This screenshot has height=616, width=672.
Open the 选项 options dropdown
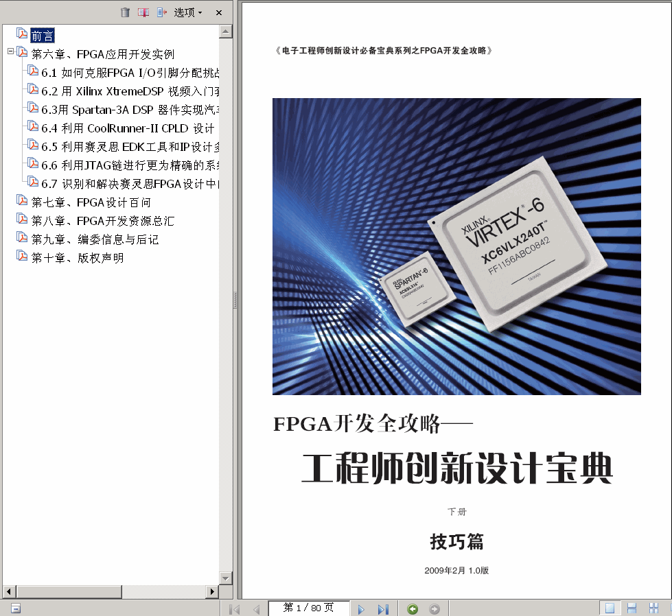[187, 12]
